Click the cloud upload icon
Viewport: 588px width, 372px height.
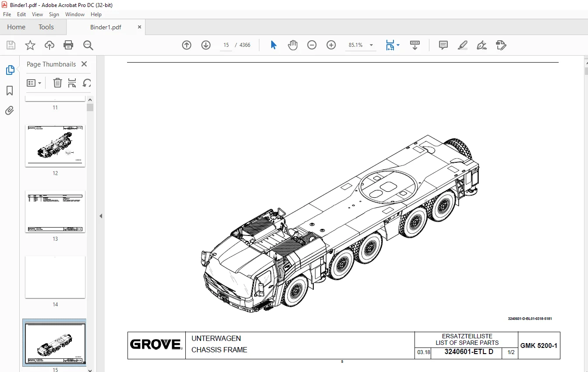pos(50,45)
